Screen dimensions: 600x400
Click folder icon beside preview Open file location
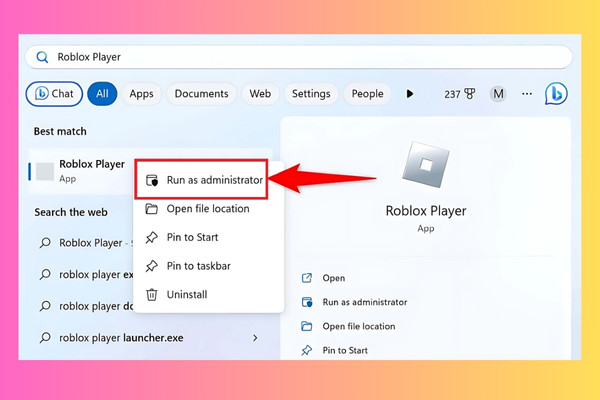[x=307, y=327]
